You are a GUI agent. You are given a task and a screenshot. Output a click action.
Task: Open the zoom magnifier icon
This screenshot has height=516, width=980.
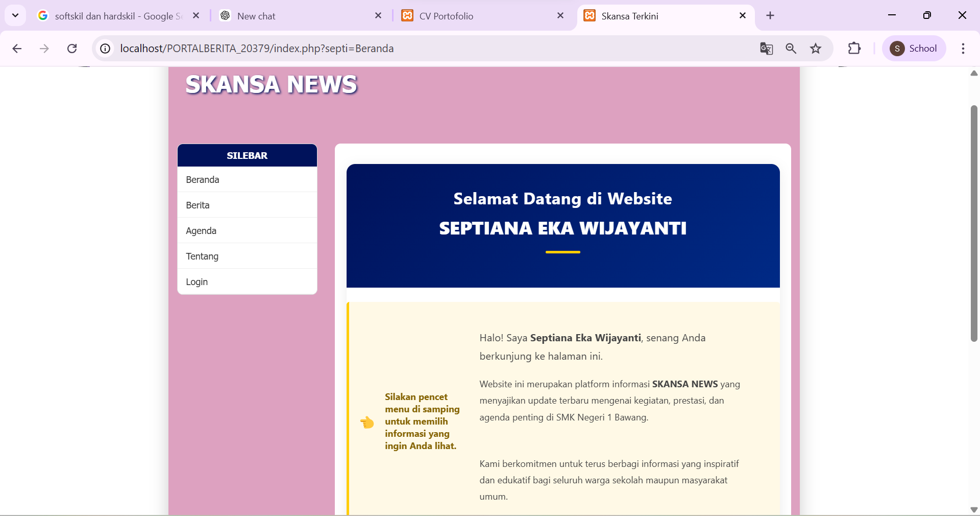tap(791, 49)
